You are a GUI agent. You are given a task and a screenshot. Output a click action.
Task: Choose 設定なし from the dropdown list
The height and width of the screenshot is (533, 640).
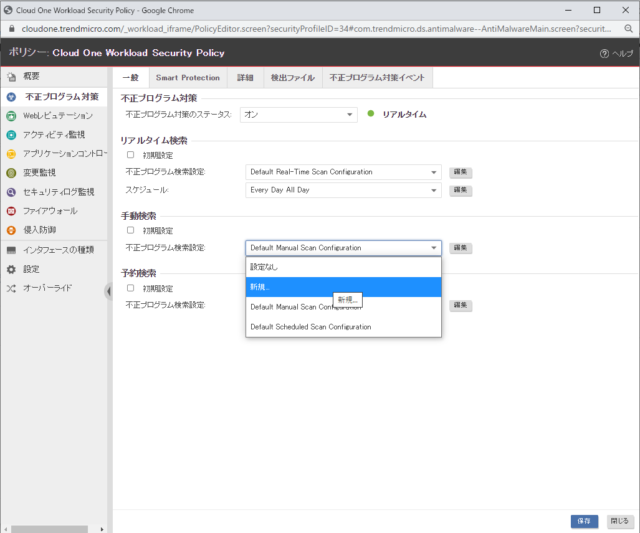coord(343,267)
